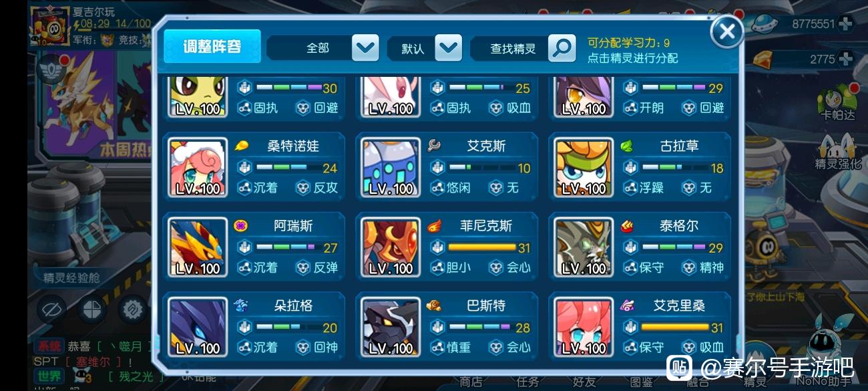
Task: Click the 调整阵容 button
Action: pyautogui.click(x=212, y=46)
